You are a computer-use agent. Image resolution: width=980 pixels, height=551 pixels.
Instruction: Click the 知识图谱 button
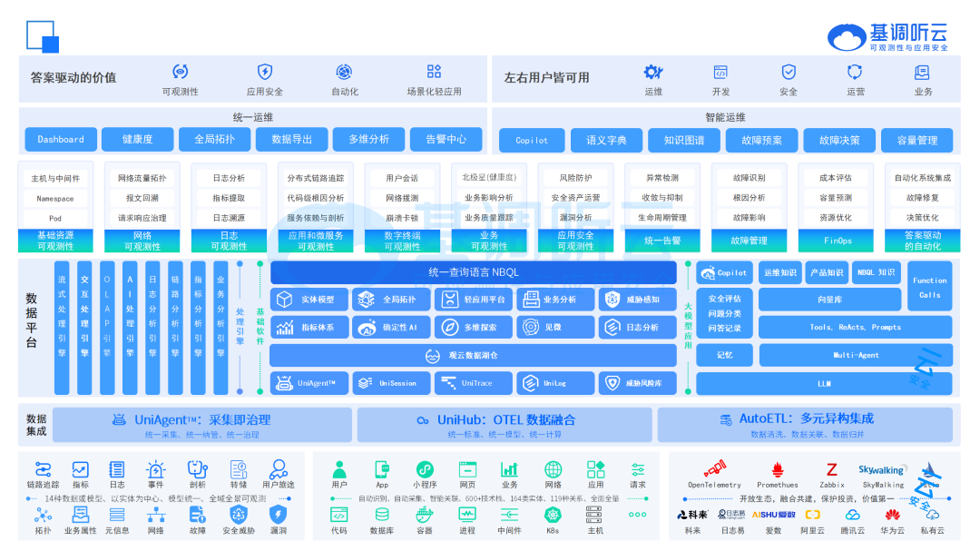683,141
